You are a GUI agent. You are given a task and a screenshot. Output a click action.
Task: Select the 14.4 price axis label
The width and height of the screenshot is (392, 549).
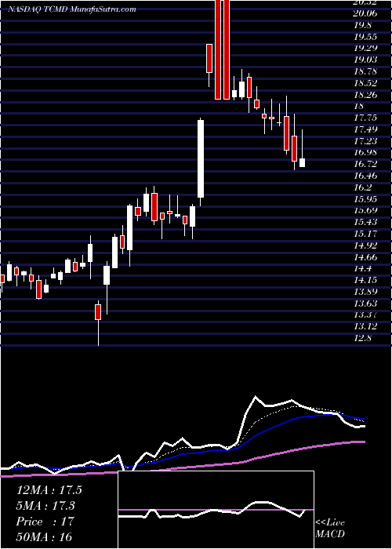362,268
